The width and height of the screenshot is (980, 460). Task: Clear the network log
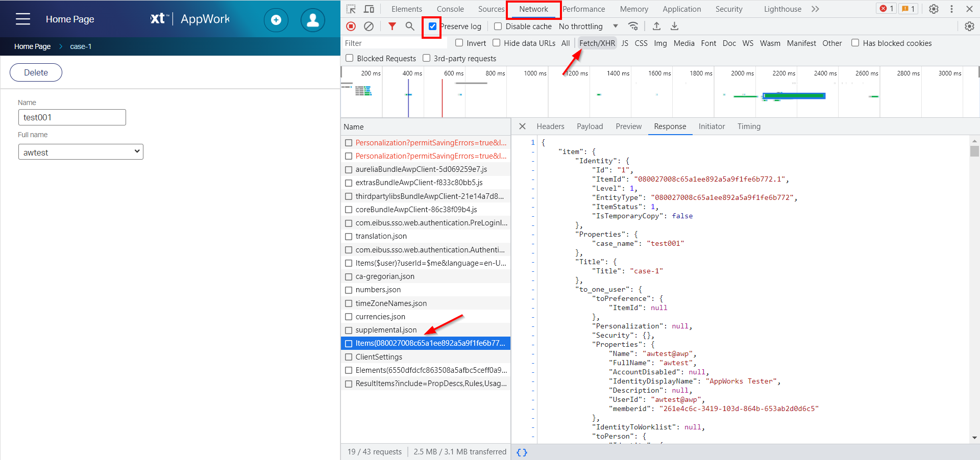tap(369, 27)
